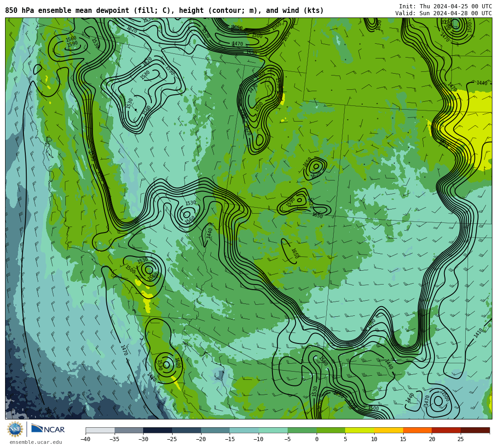Viewport: 497px width, 448px height.
Task: Pick the dark blue -25 to -20 colorbar segment
Action: (187, 430)
